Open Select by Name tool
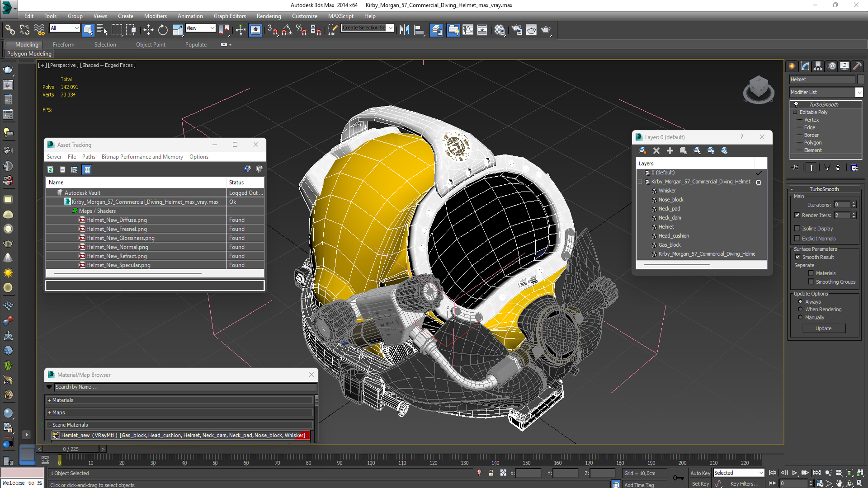The width and height of the screenshot is (868, 488). click(102, 30)
